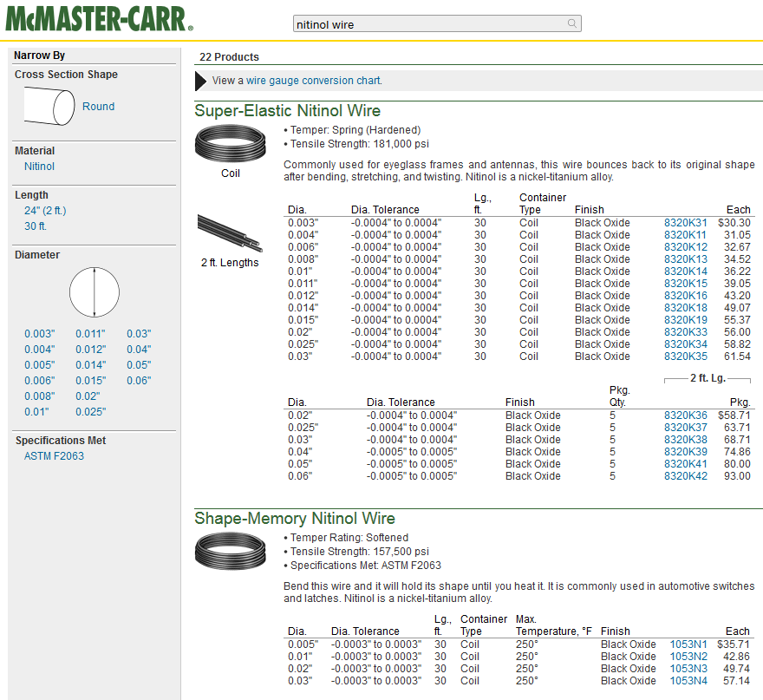Image resolution: width=763 pixels, height=700 pixels.
Task: Select 0.005" diameter filter
Action: (40, 365)
